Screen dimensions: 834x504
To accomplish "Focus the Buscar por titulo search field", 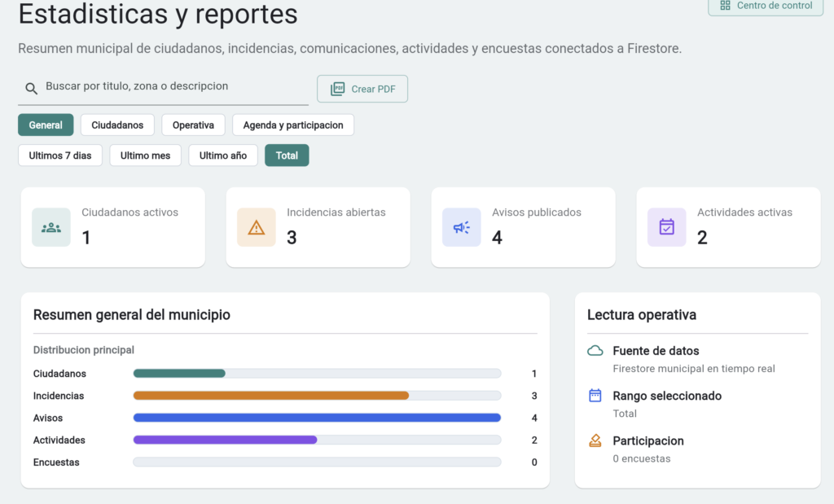I will click(163, 88).
